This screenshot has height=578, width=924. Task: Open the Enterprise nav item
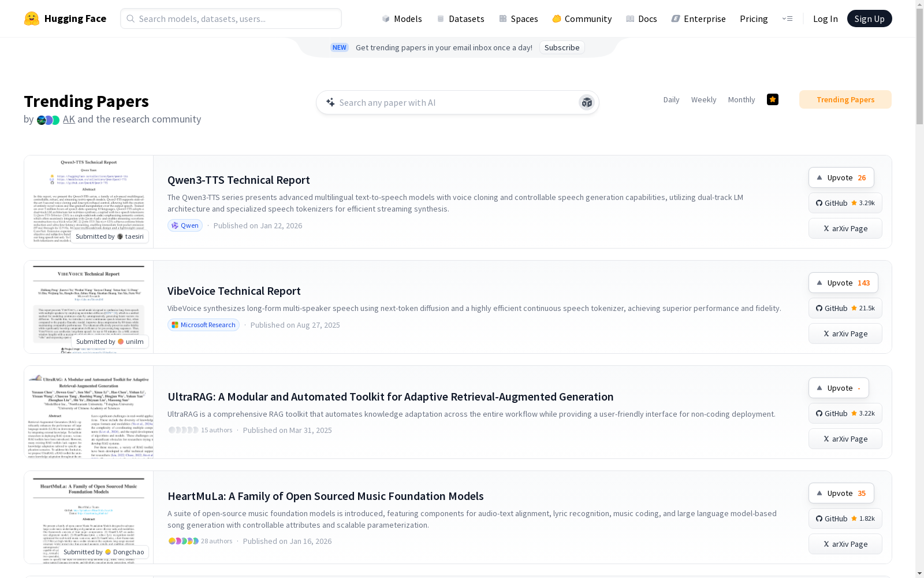click(x=698, y=18)
